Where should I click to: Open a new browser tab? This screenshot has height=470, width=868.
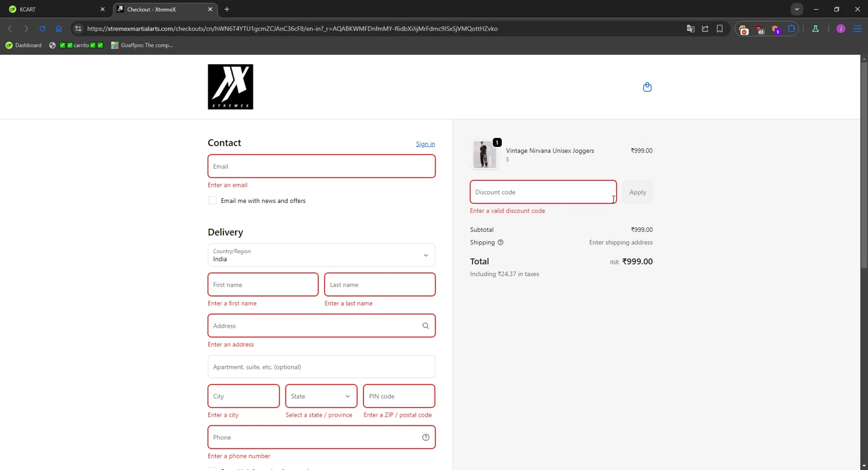tap(227, 9)
